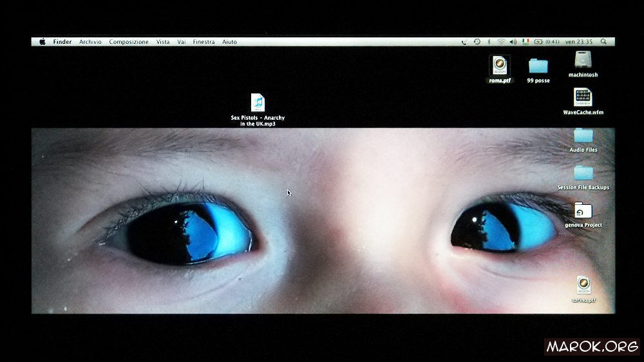Click the machintosh hard drive icon

(x=583, y=60)
